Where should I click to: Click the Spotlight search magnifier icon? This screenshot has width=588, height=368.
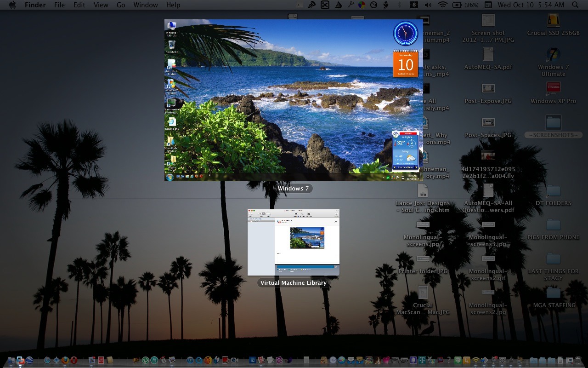pyautogui.click(x=575, y=5)
